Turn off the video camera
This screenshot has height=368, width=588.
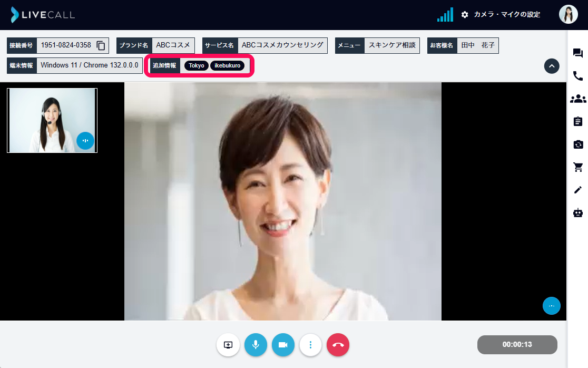(283, 345)
